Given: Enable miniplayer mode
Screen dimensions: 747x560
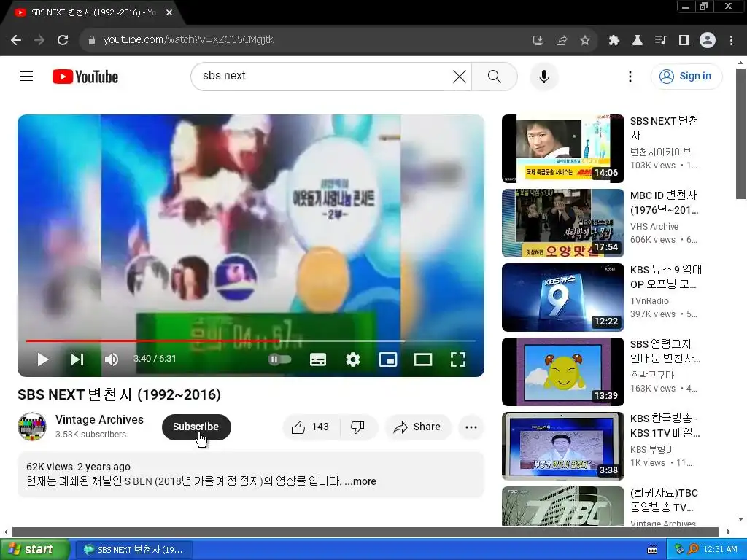Looking at the screenshot, I should 388,359.
